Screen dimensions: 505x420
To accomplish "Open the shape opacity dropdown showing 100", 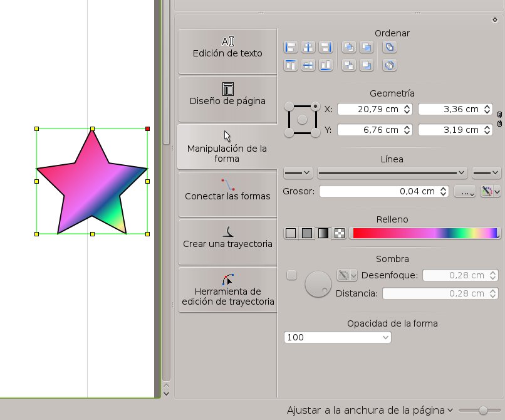I will tap(338, 337).
